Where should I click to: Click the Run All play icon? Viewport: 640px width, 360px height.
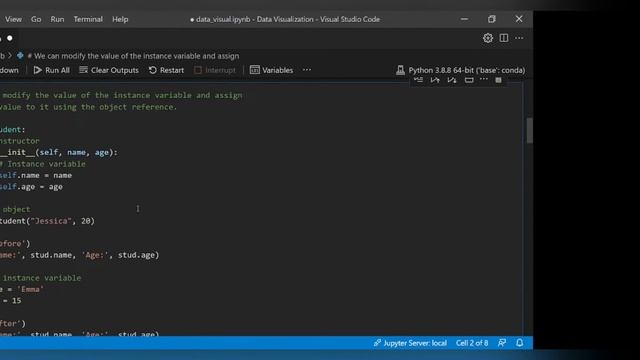click(38, 70)
